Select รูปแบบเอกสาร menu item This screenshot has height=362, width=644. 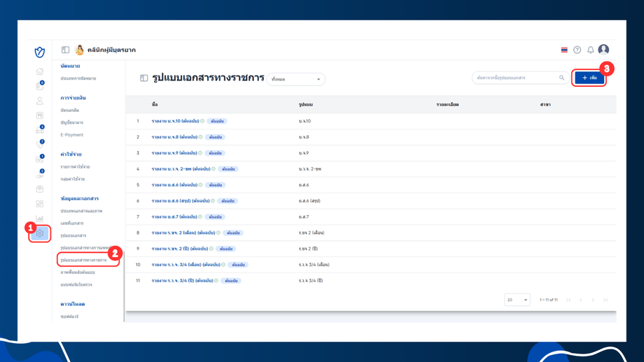tap(73, 235)
